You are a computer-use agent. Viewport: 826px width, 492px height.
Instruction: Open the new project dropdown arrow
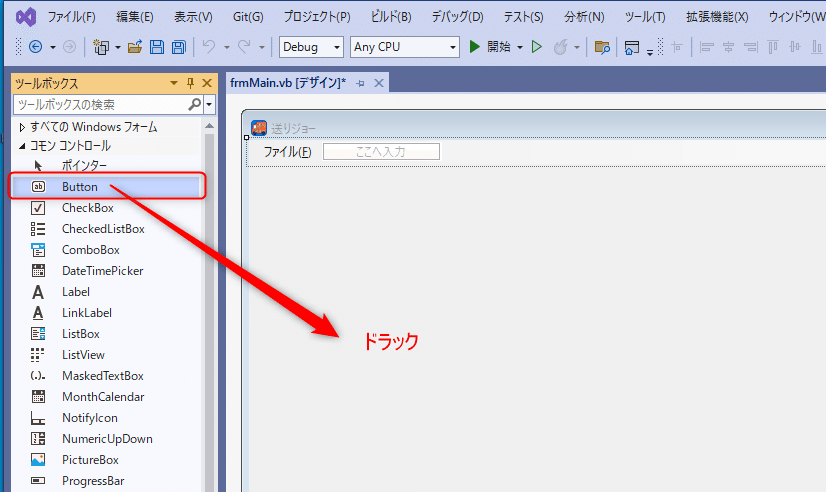(117, 47)
